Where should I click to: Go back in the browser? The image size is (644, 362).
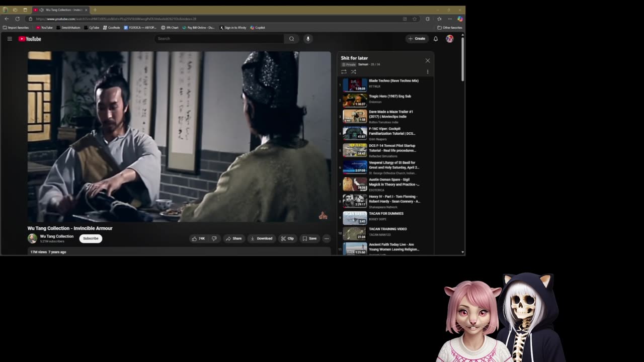pos(7,19)
